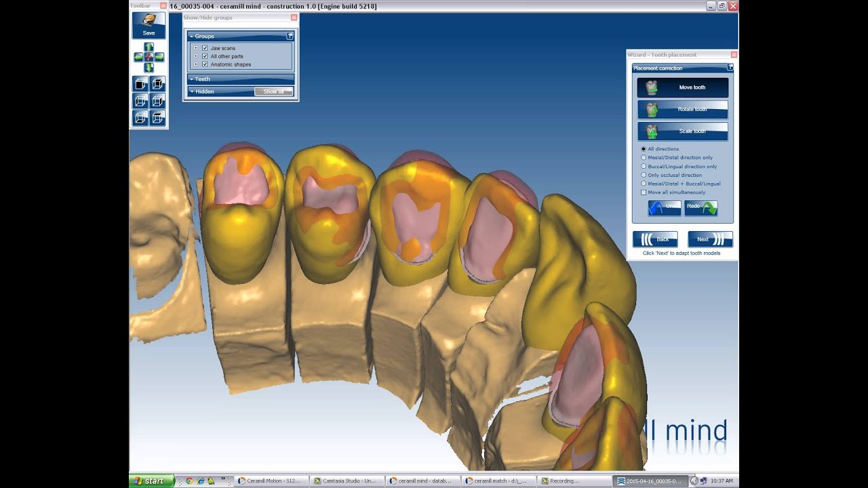Open the Windows Start menu
868x488 pixels.
(x=153, y=481)
